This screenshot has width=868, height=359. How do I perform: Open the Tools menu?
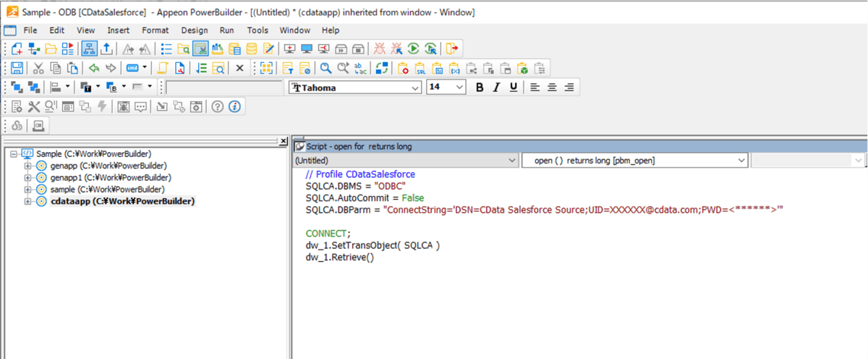point(258,30)
